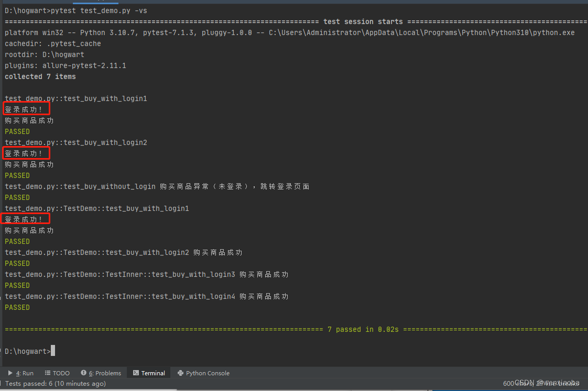Click the Run play triangle icon
This screenshot has height=391, width=588.
(x=10, y=373)
